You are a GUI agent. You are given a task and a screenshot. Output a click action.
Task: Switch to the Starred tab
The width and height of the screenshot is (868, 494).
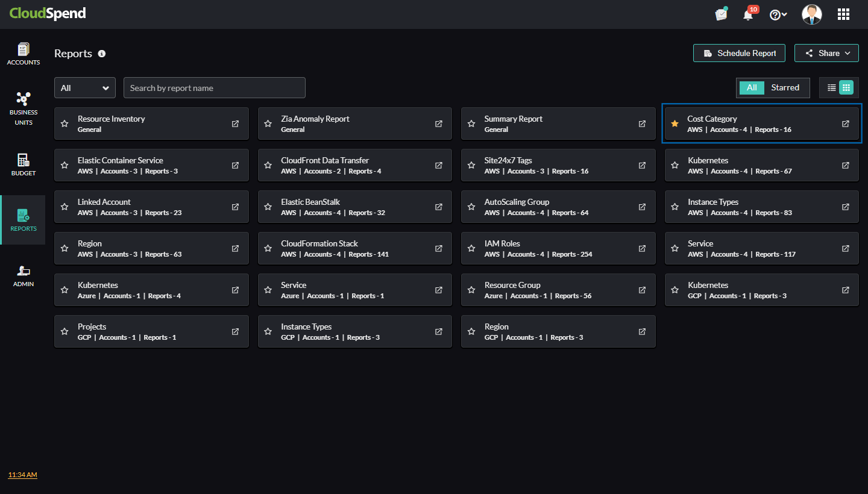pos(785,87)
